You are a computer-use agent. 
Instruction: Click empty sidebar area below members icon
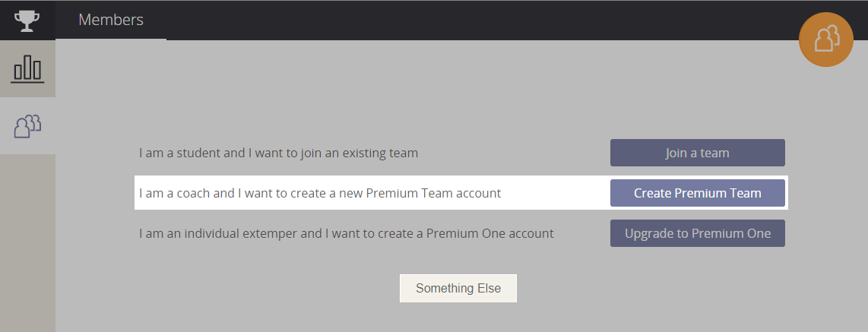(x=27, y=242)
